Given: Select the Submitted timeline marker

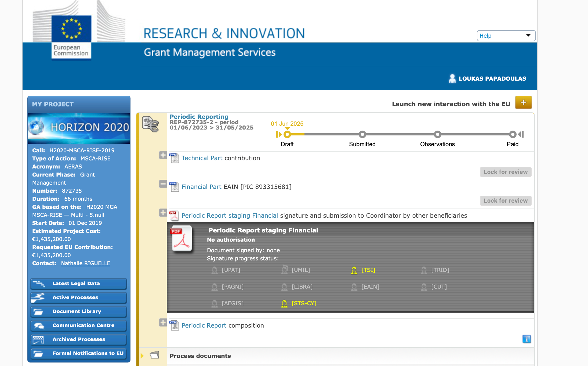Looking at the screenshot, I should click(362, 134).
